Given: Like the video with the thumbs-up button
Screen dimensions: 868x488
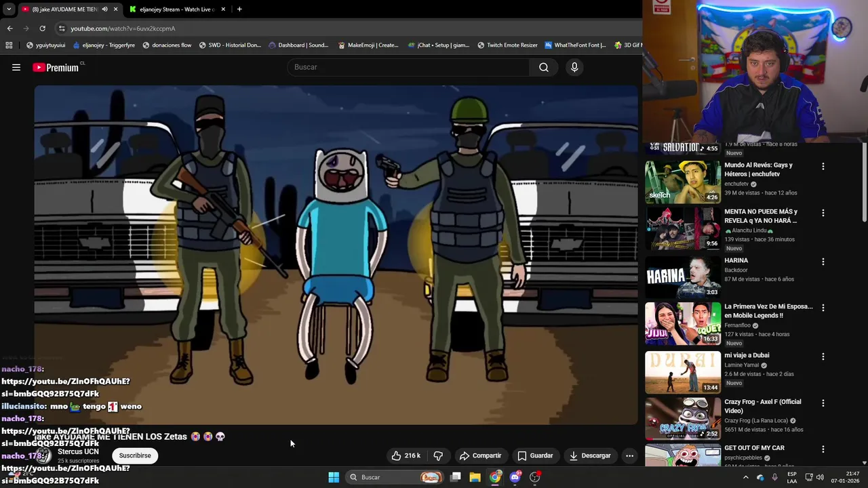Looking at the screenshot, I should [x=406, y=455].
